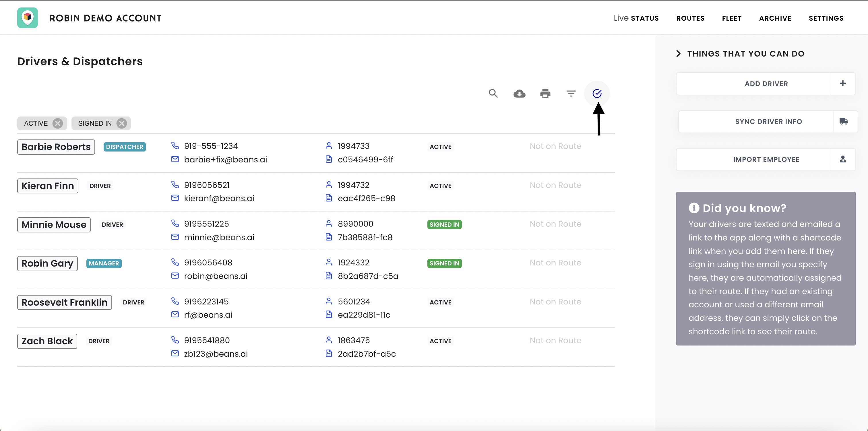Click phone number 9196223145
This screenshot has height=431, width=868.
tap(206, 302)
